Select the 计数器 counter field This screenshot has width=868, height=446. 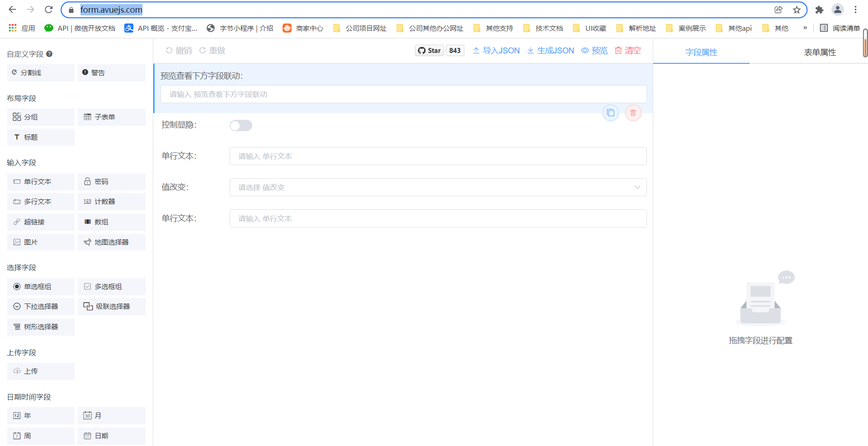point(111,201)
